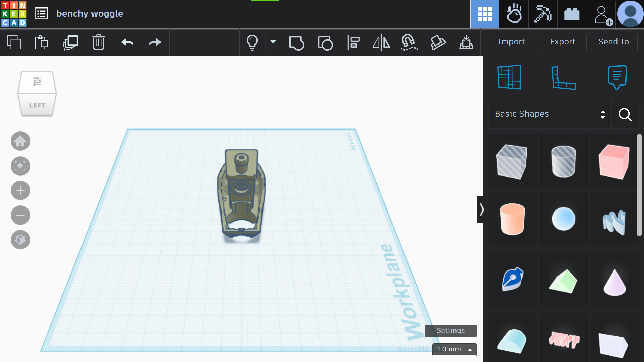This screenshot has height=362, width=644.
Task: Switch to Blocks pickaxe mode
Action: [543, 14]
